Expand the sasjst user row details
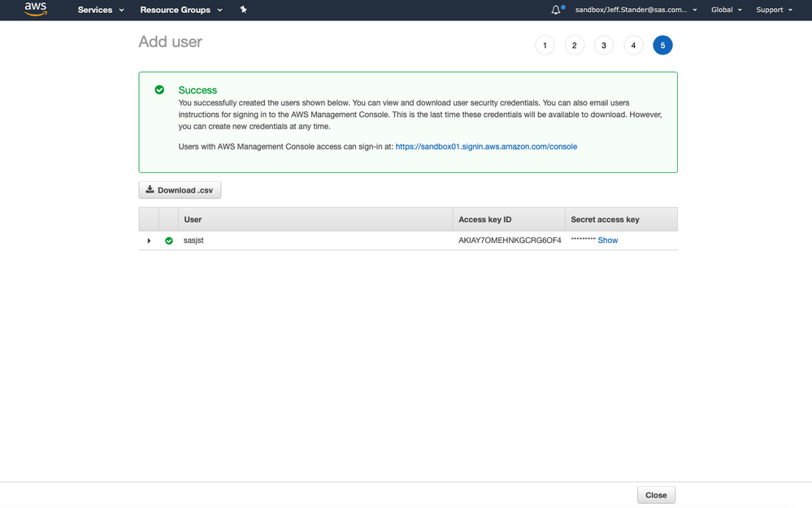 (149, 241)
